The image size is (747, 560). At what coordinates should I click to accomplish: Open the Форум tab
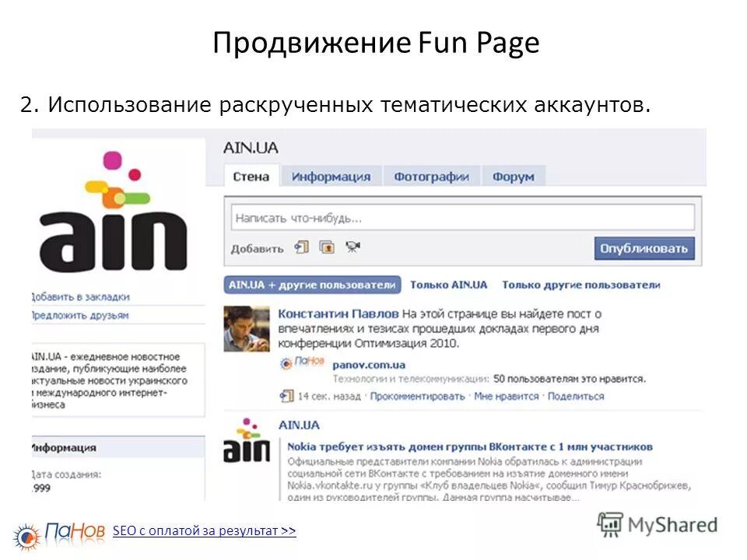pos(514,177)
